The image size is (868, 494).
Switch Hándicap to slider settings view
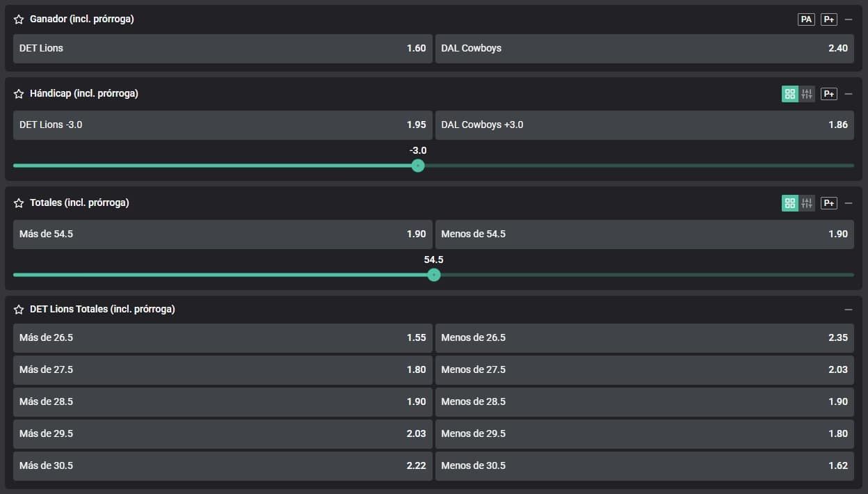807,94
